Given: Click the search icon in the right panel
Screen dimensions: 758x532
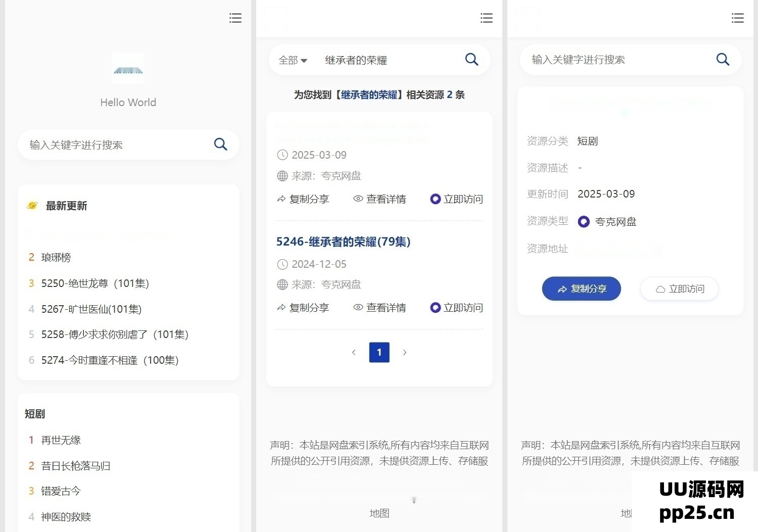Looking at the screenshot, I should [723, 60].
